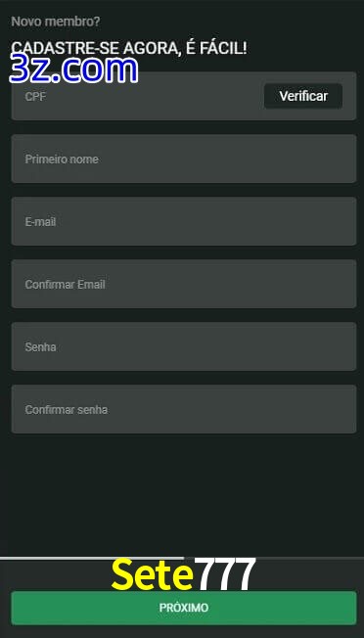The height and width of the screenshot is (638, 364).
Task: Click the filled portion of progress bar
Action: point(92,558)
